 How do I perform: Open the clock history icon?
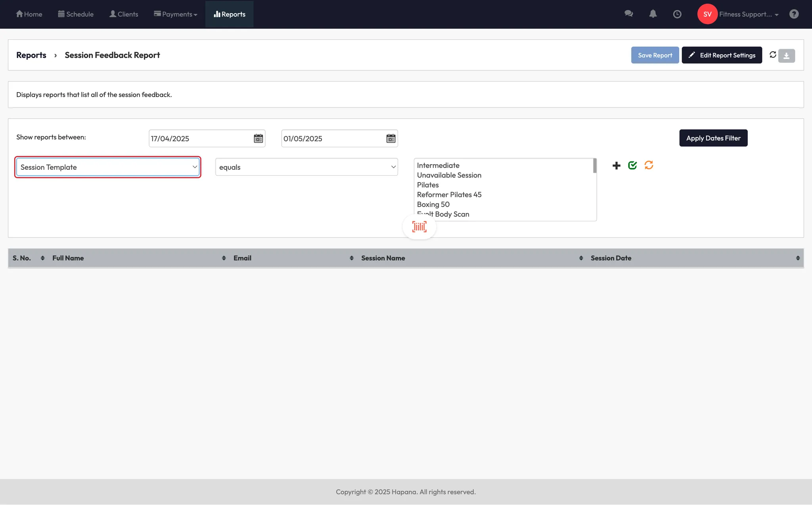pyautogui.click(x=677, y=14)
